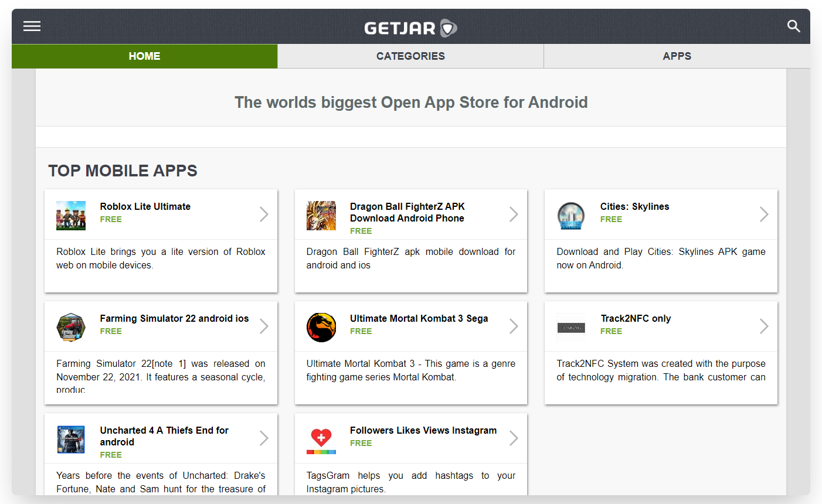Screen dimensions: 822x504
Task: Click the Roblox Lite Ultimate app icon
Action: pos(71,214)
